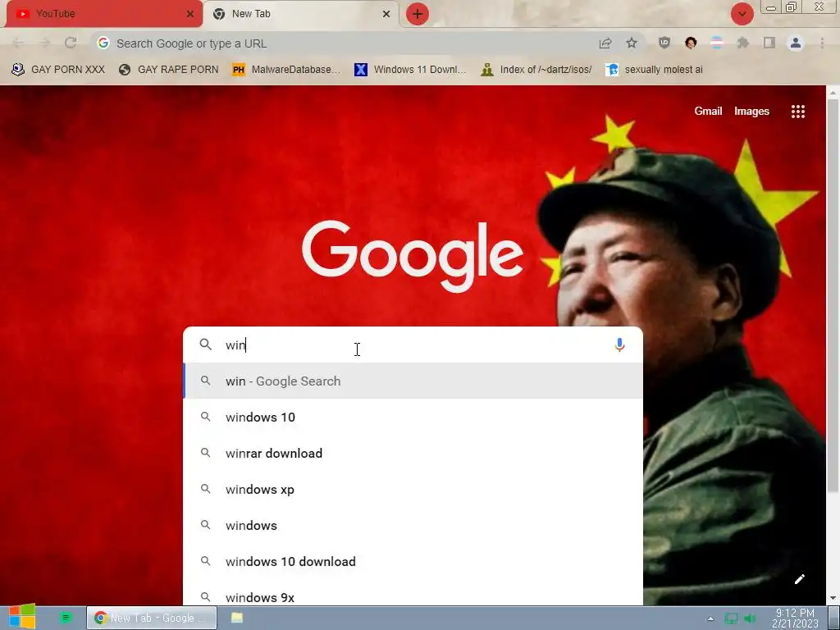840x630 pixels.
Task: Click the striped flag extension icon
Action: [717, 43]
